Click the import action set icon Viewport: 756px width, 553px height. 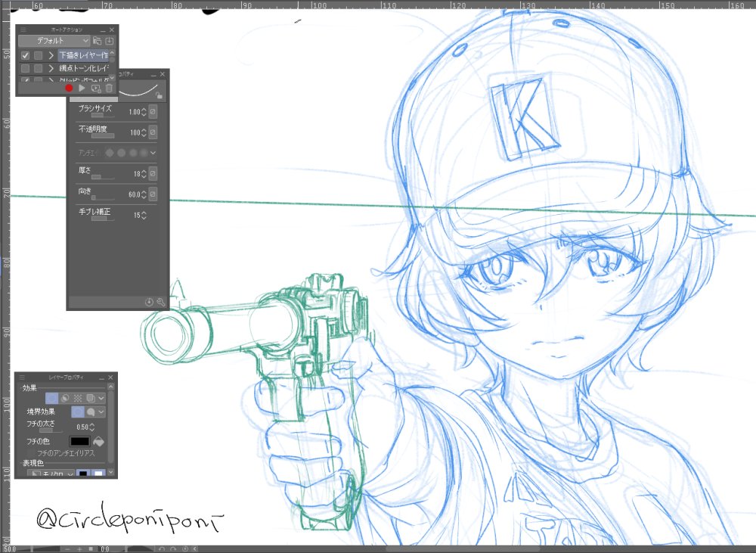110,41
